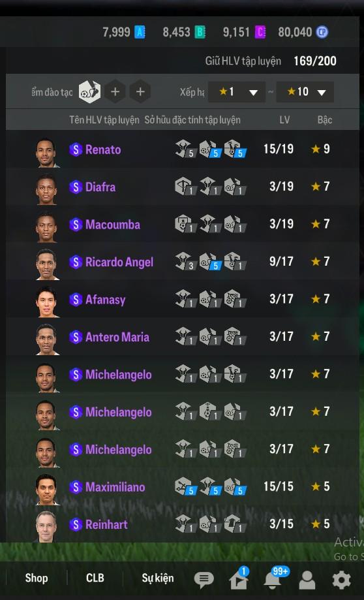The image size is (364, 600).
Task: Expand the minimum star rank dropdown ★1
Action: pyautogui.click(x=237, y=92)
